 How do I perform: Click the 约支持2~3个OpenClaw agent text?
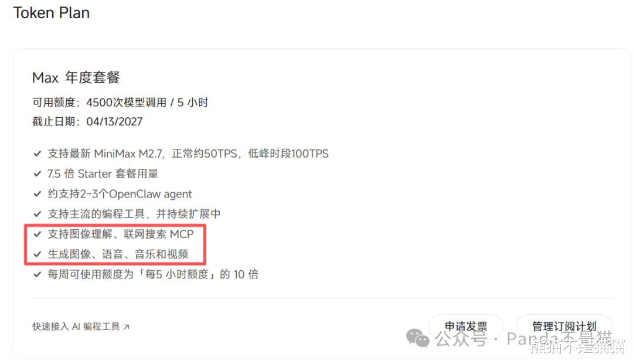tap(120, 194)
